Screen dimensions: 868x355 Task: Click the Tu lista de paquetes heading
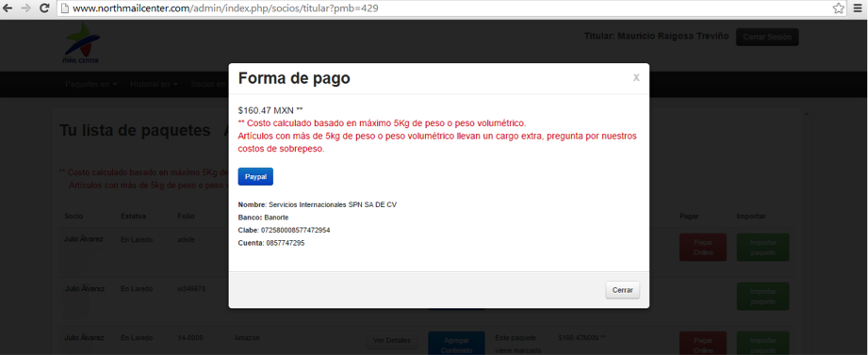135,131
